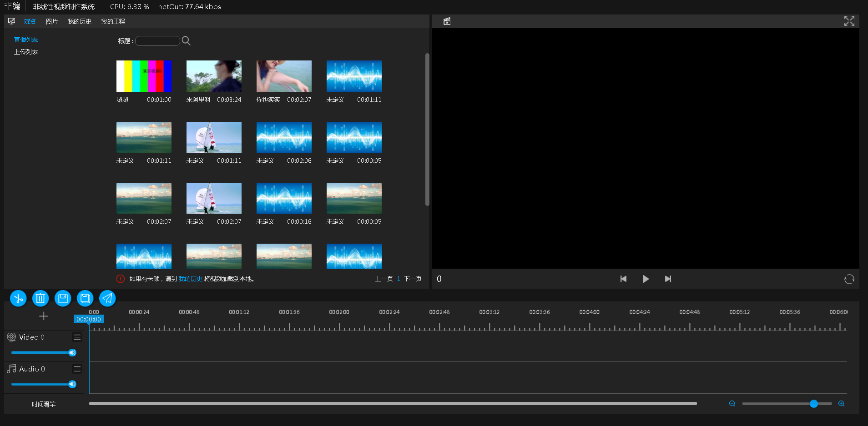The width and height of the screenshot is (868, 426).
Task: Save project with first floppy disk icon
Action: (x=63, y=298)
